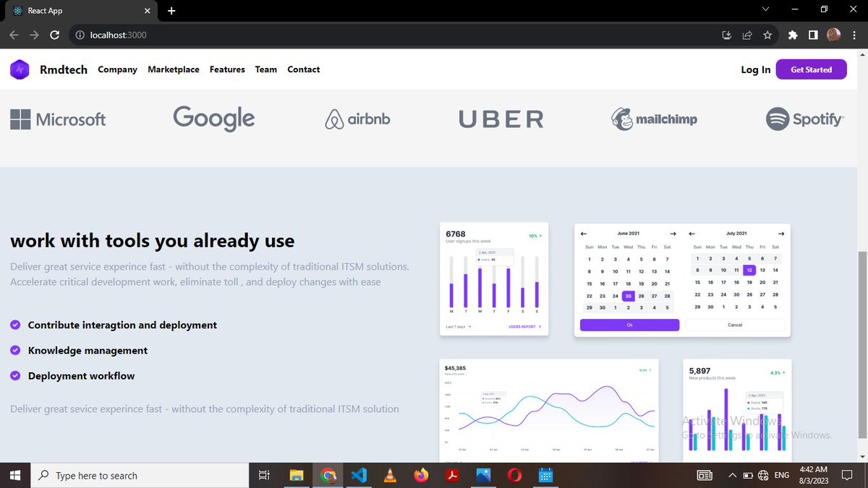Open Visual Studio Code from taskbar
868x488 pixels.
pyautogui.click(x=359, y=475)
